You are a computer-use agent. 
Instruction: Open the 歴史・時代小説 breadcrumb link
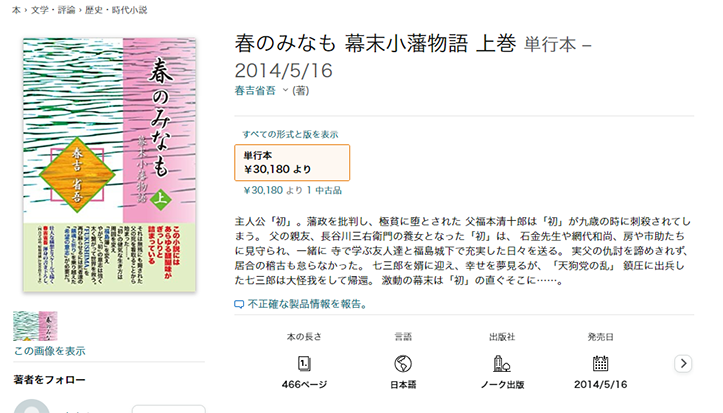[116, 10]
